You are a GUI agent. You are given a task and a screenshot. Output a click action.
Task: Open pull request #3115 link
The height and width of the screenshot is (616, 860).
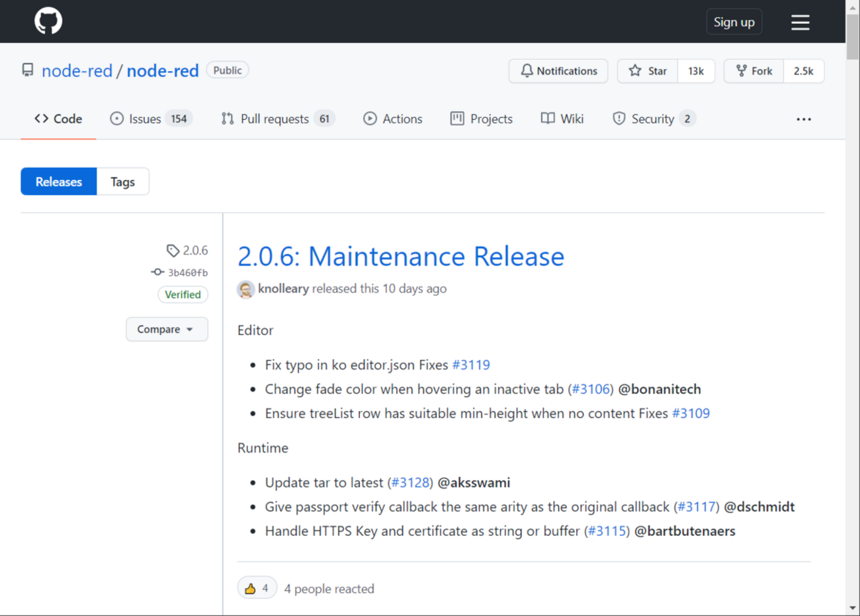point(607,531)
